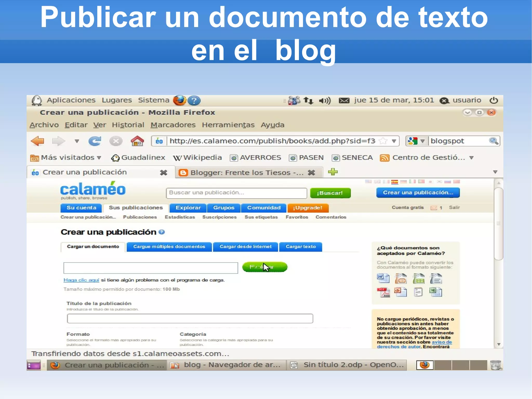
Task: Click the search magnifier in the blogspot box
Action: tap(494, 141)
